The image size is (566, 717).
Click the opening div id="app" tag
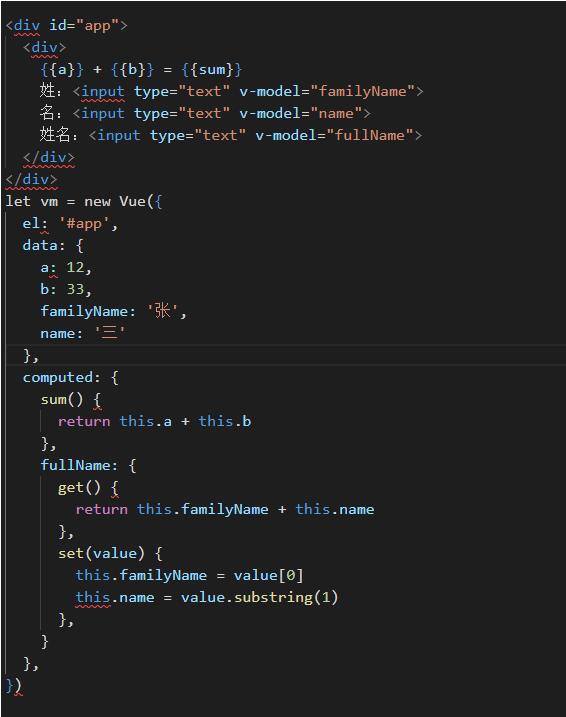click(66, 26)
